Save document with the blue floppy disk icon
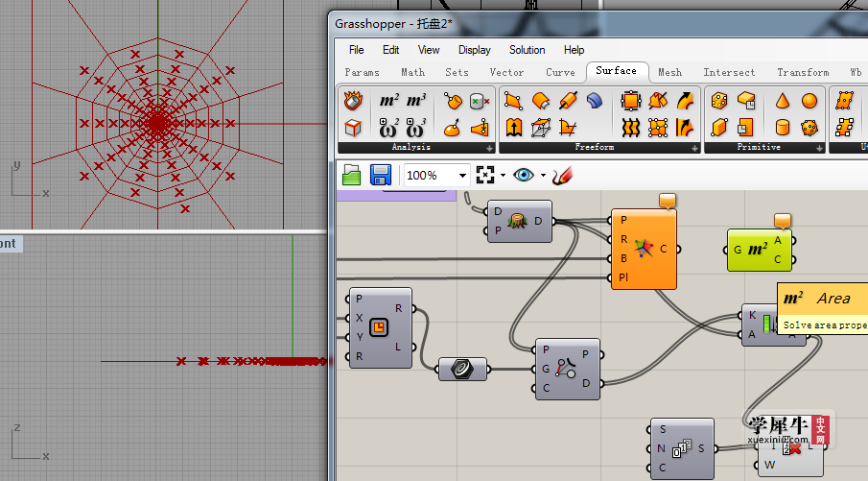The height and width of the screenshot is (481, 868). click(381, 175)
